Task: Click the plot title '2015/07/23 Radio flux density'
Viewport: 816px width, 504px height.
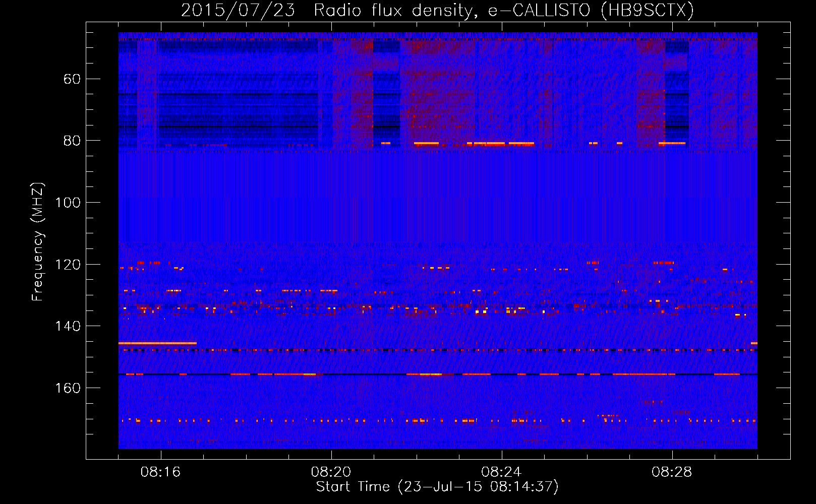Action: pyautogui.click(x=437, y=10)
